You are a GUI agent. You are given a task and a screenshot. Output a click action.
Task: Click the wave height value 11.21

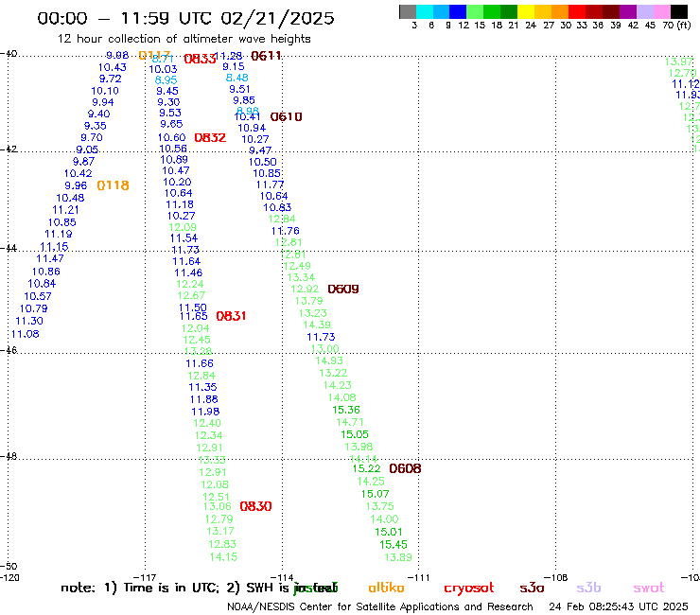(65, 210)
